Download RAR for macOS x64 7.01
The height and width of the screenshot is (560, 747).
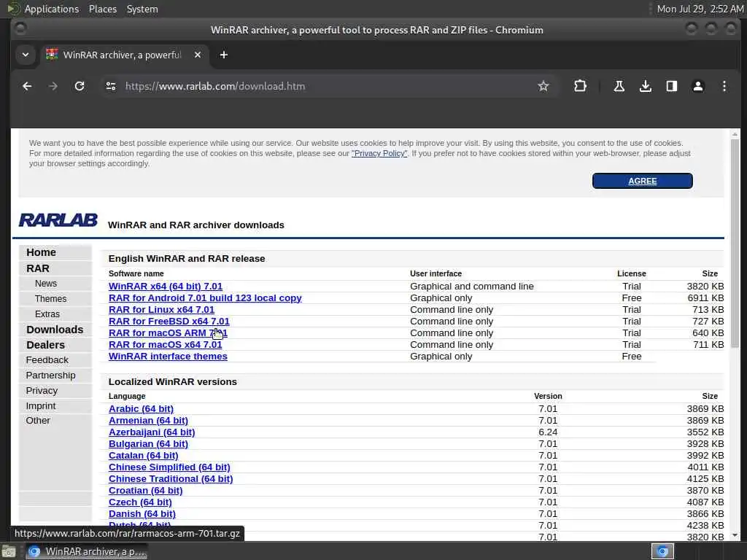pyautogui.click(x=166, y=345)
